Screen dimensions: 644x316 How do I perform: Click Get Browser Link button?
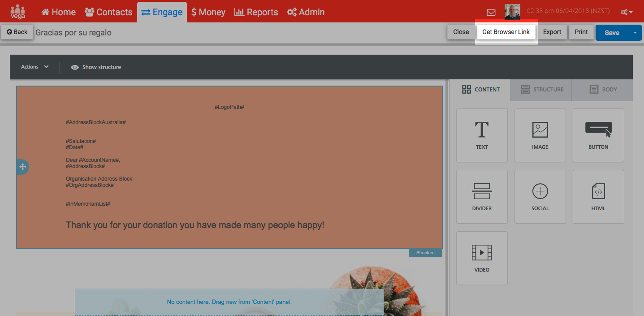point(506,32)
